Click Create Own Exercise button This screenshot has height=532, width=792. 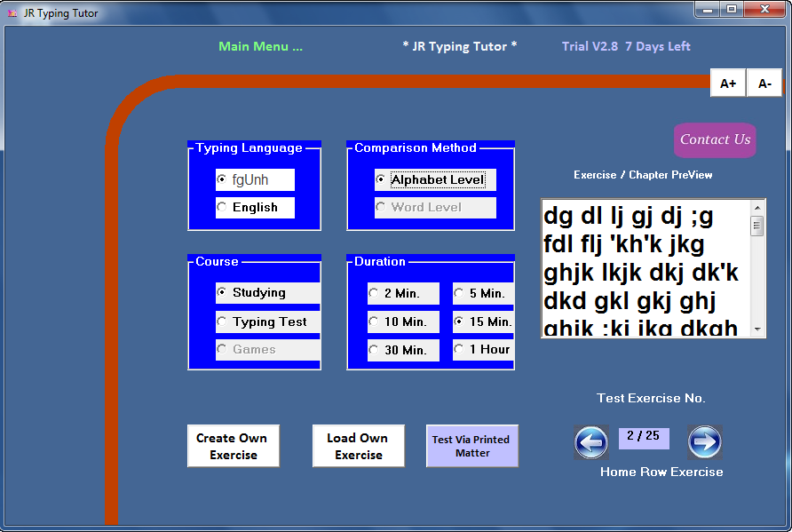pyautogui.click(x=233, y=446)
